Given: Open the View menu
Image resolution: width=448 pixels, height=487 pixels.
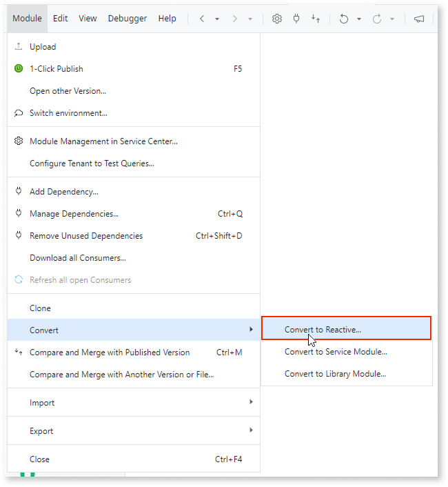Looking at the screenshot, I should point(88,19).
